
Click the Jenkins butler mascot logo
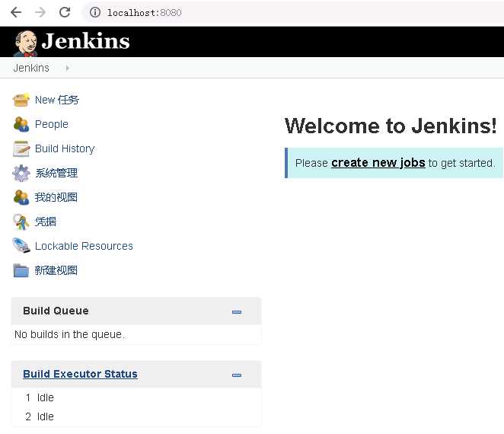click(x=25, y=43)
